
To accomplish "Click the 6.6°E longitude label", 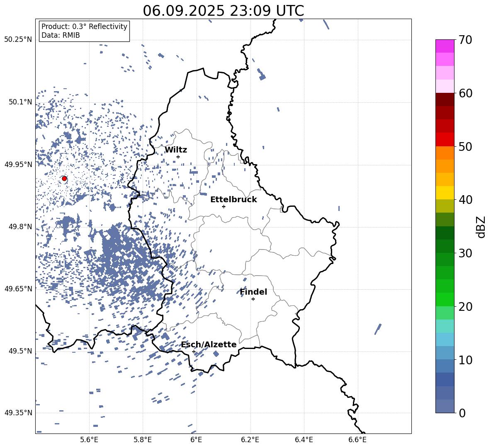I will [x=357, y=440].
